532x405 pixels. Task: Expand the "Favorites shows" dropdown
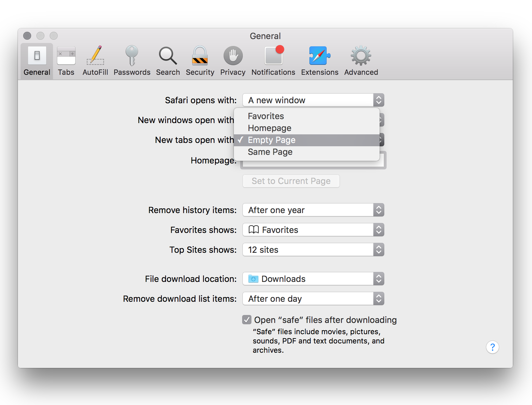tap(313, 230)
